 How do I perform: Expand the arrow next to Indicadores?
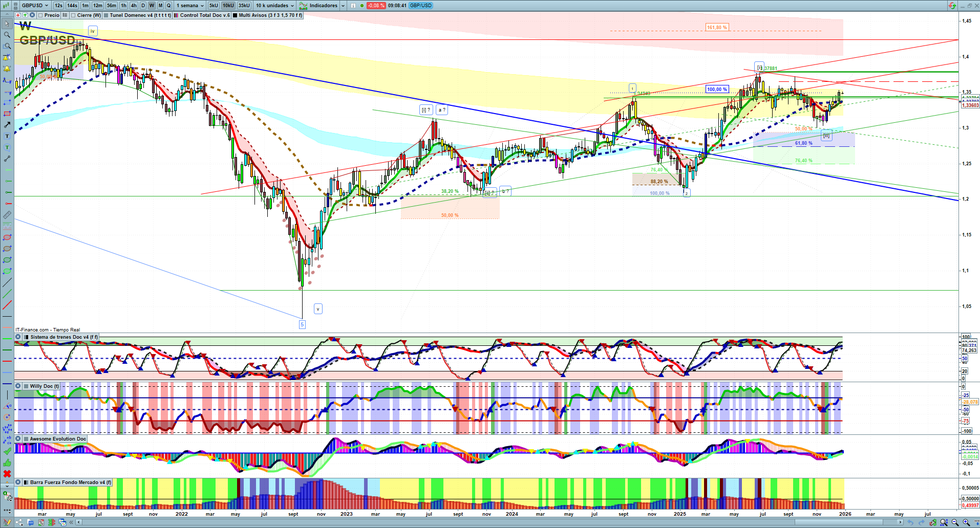point(343,6)
